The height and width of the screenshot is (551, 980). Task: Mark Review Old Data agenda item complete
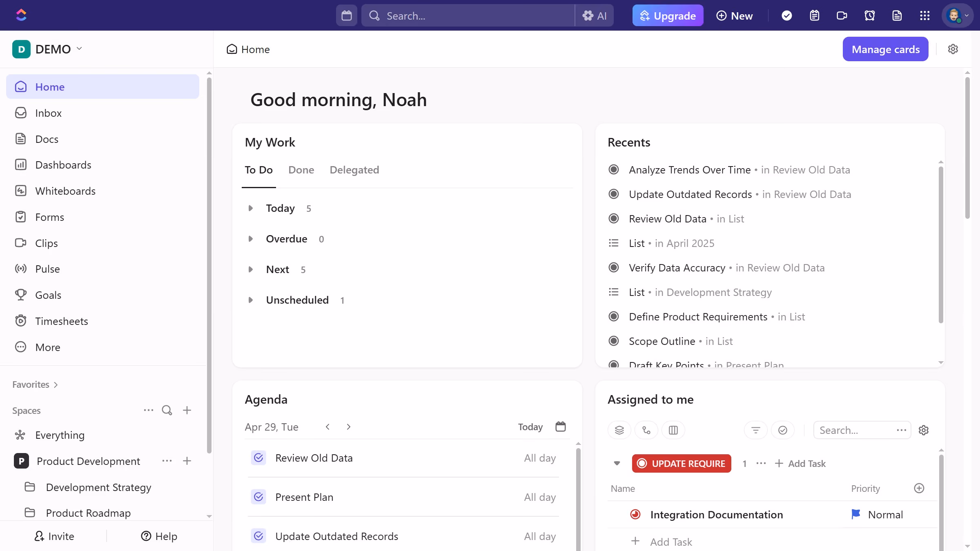click(x=258, y=458)
